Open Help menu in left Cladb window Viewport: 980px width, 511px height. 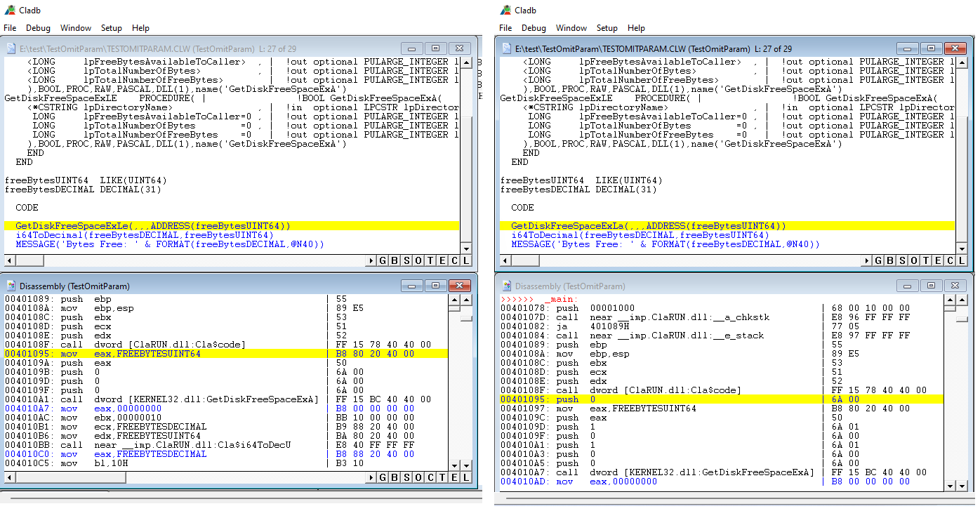(140, 28)
